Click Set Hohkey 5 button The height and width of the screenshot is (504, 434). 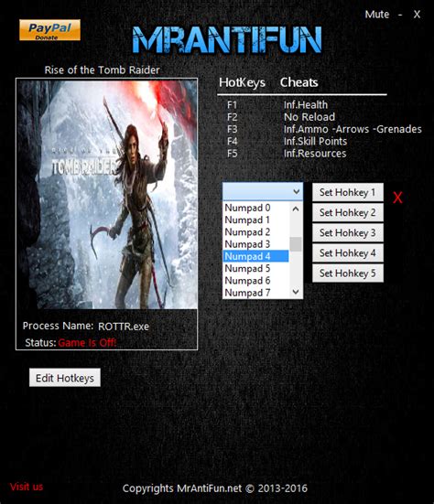347,273
